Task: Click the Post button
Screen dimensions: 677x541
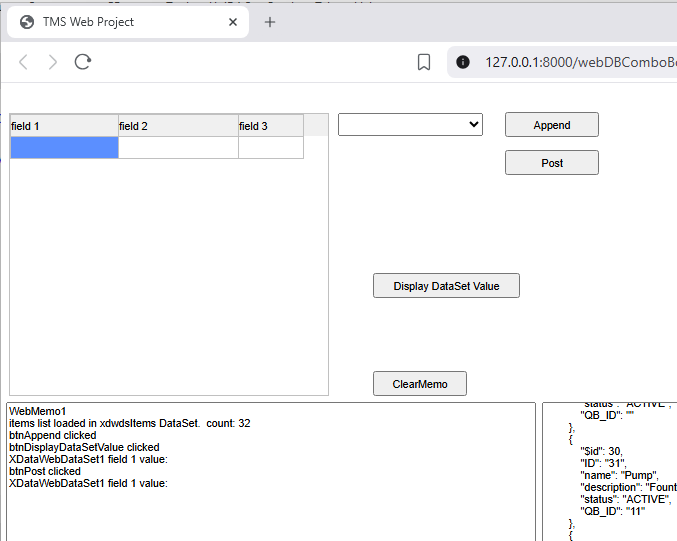Action: (x=552, y=163)
